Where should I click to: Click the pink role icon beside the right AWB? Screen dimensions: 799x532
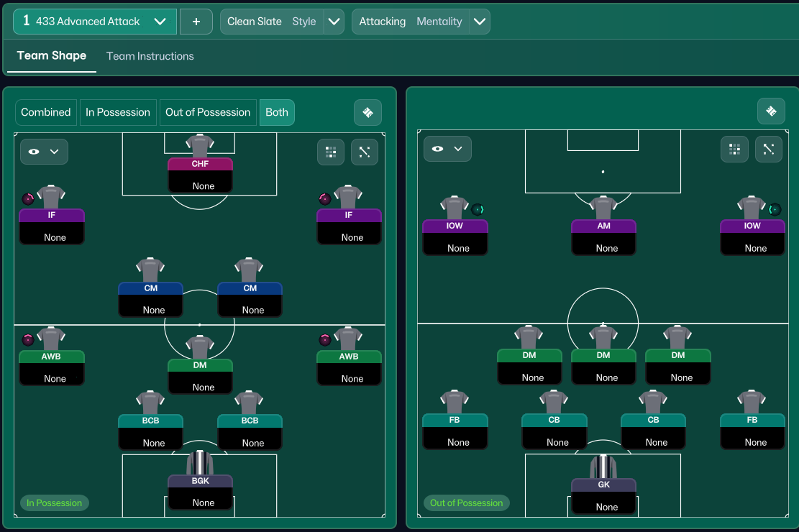[x=325, y=339]
